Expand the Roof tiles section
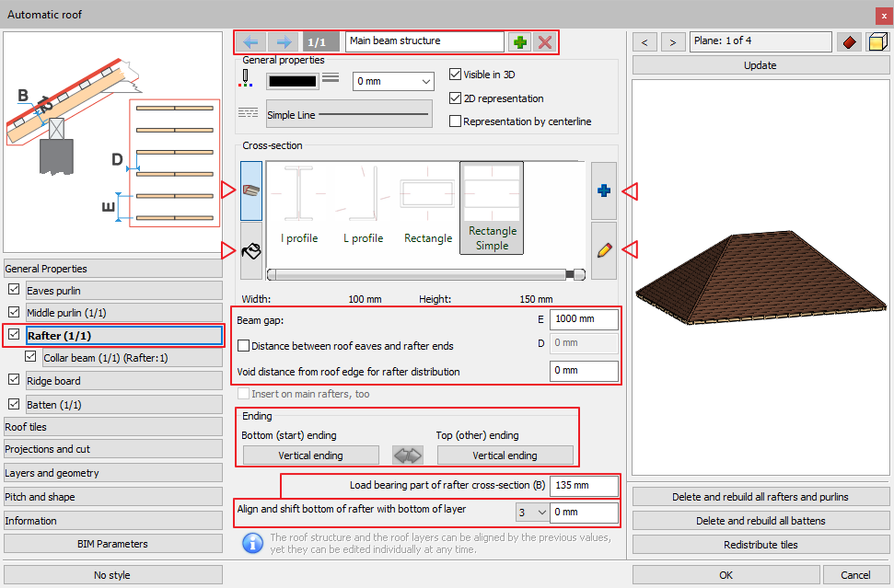Viewport: 894px width, 588px height. (112, 427)
